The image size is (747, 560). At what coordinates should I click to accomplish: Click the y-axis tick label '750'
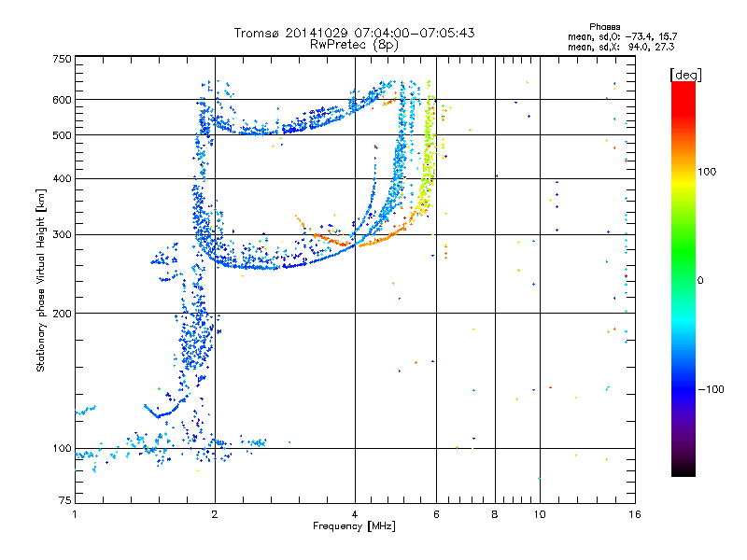click(62, 59)
